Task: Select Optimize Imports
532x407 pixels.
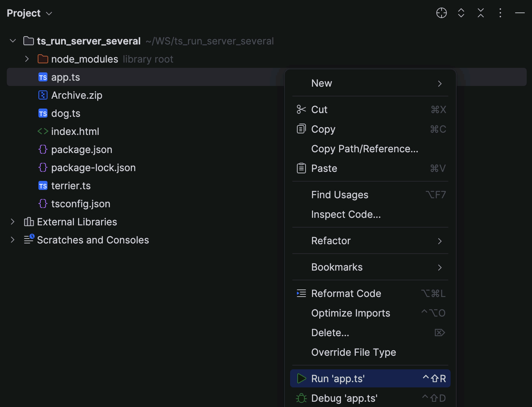Action: pyautogui.click(x=350, y=313)
